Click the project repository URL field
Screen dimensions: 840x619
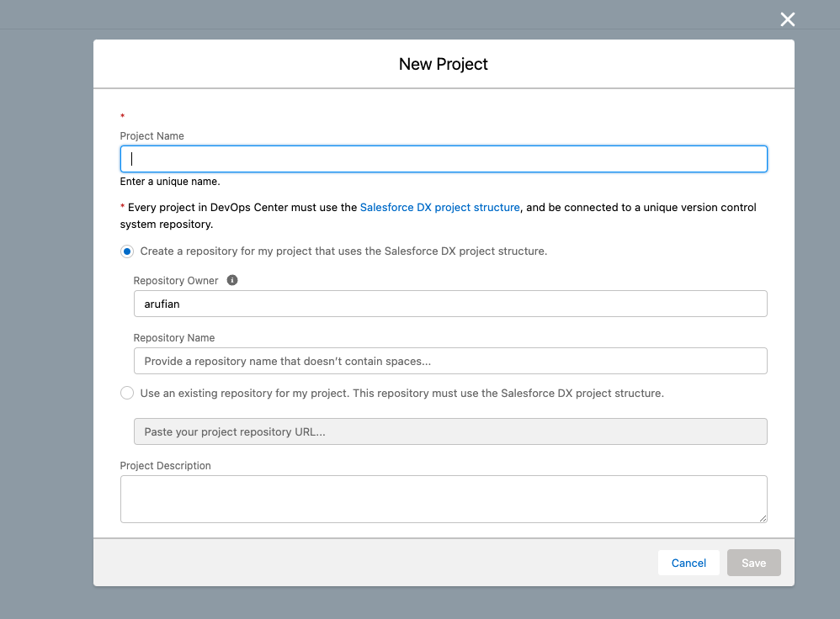coord(450,431)
